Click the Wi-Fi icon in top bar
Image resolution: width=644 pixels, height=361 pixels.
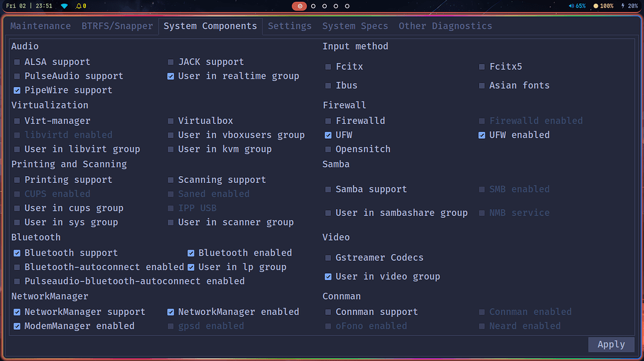click(64, 6)
